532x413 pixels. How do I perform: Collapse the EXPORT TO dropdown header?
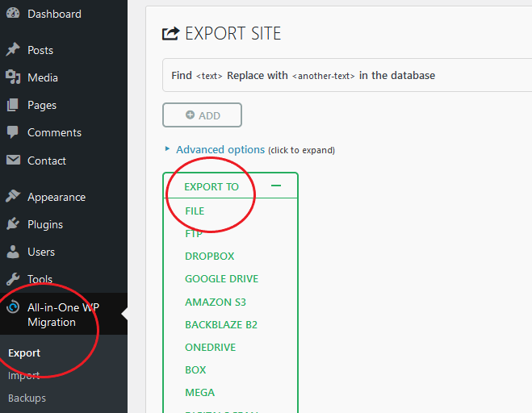pyautogui.click(x=230, y=186)
